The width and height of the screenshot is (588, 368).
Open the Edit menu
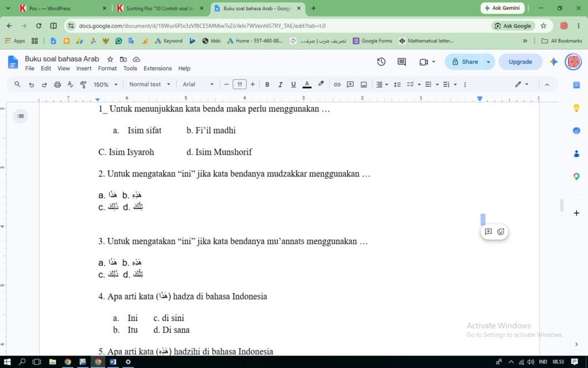coord(46,68)
